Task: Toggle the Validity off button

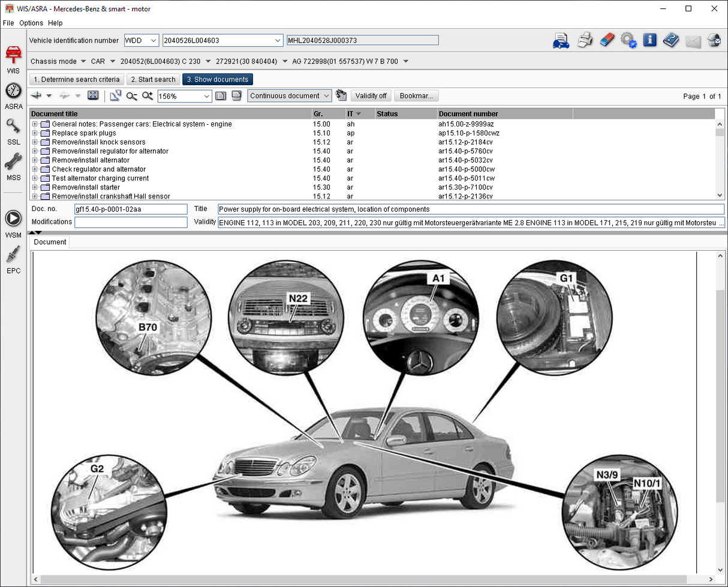Action: 371,96
